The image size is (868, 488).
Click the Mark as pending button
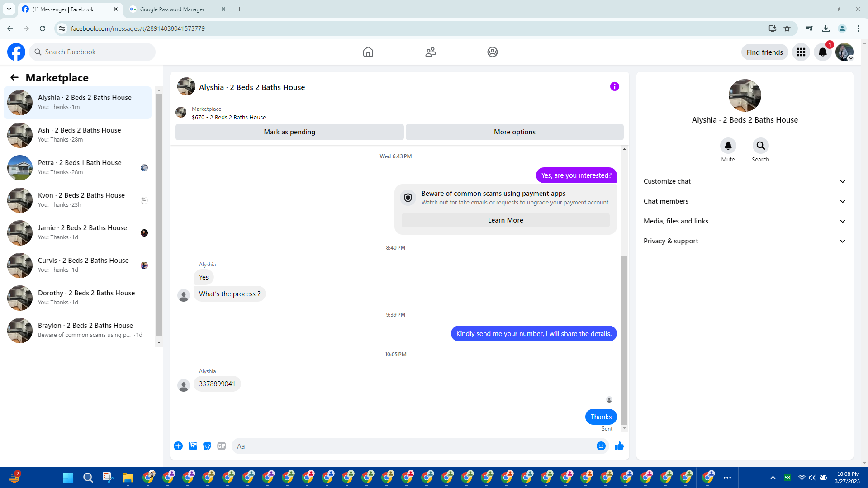[289, 132]
